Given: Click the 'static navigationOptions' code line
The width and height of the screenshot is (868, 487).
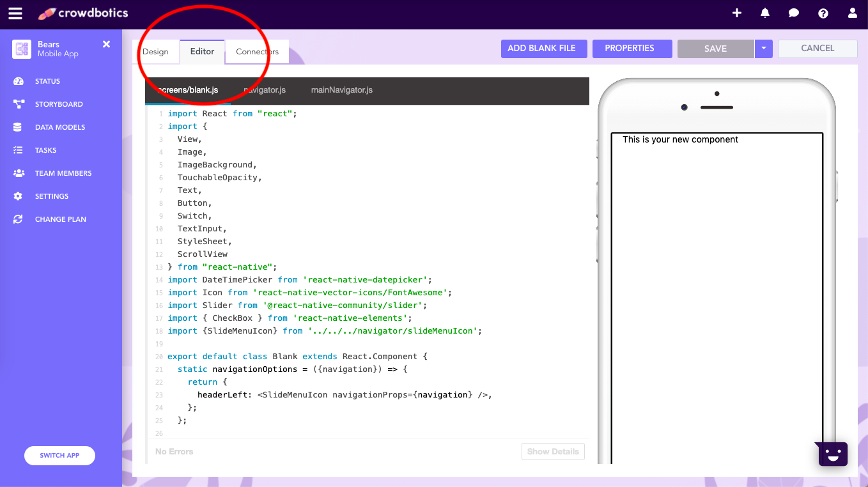Looking at the screenshot, I should pos(292,369).
